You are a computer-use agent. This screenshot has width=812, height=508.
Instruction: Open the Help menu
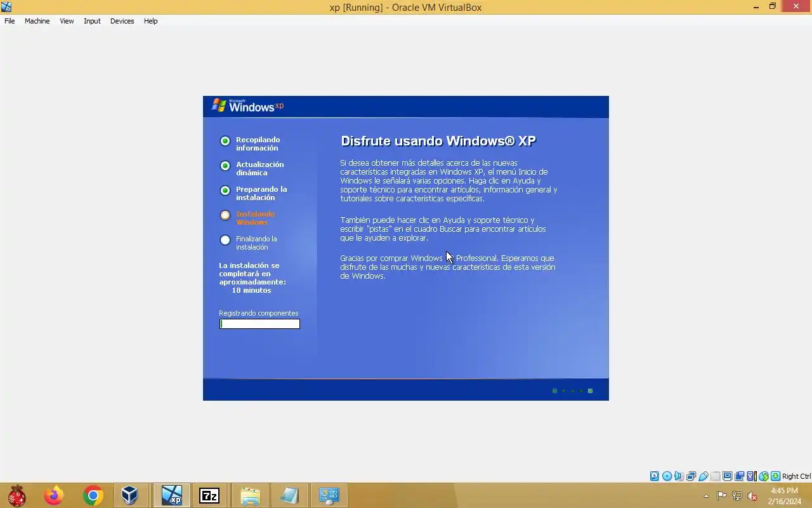click(x=150, y=21)
